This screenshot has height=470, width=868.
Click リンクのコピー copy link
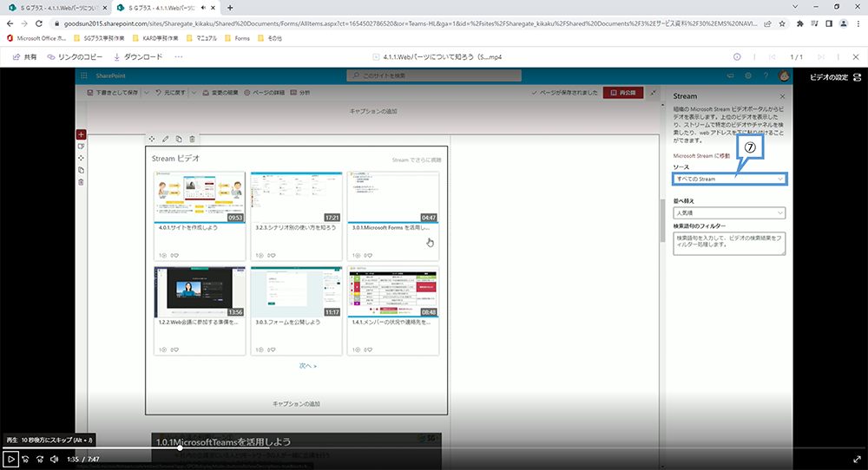click(x=75, y=57)
